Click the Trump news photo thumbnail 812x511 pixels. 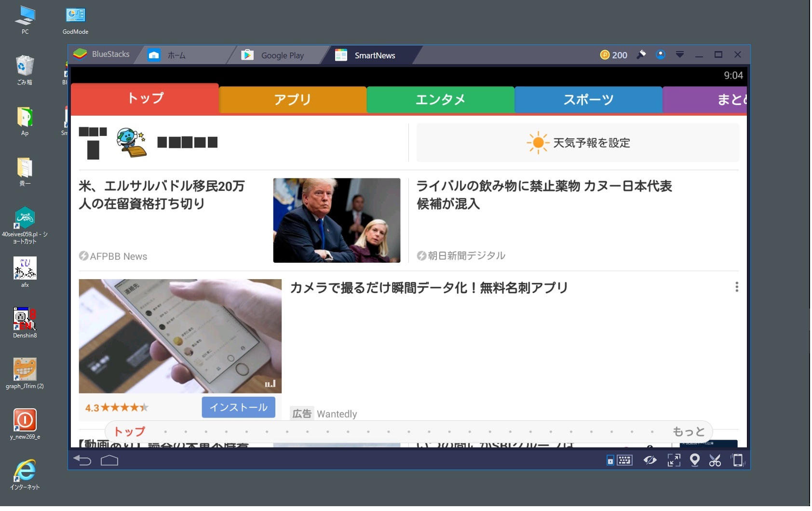click(337, 220)
